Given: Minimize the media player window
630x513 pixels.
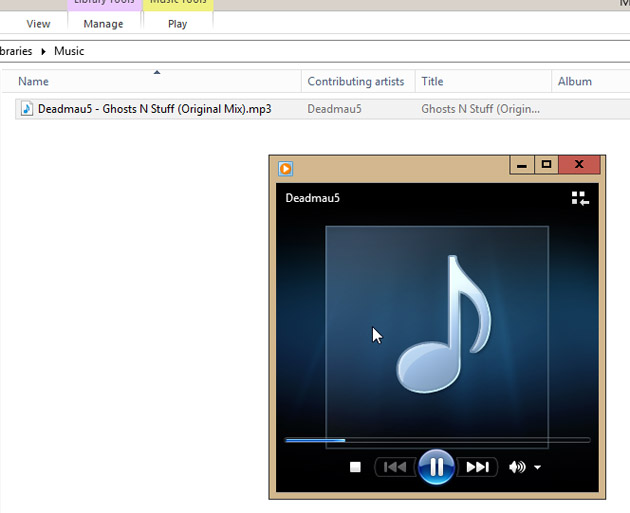Looking at the screenshot, I should 522,165.
